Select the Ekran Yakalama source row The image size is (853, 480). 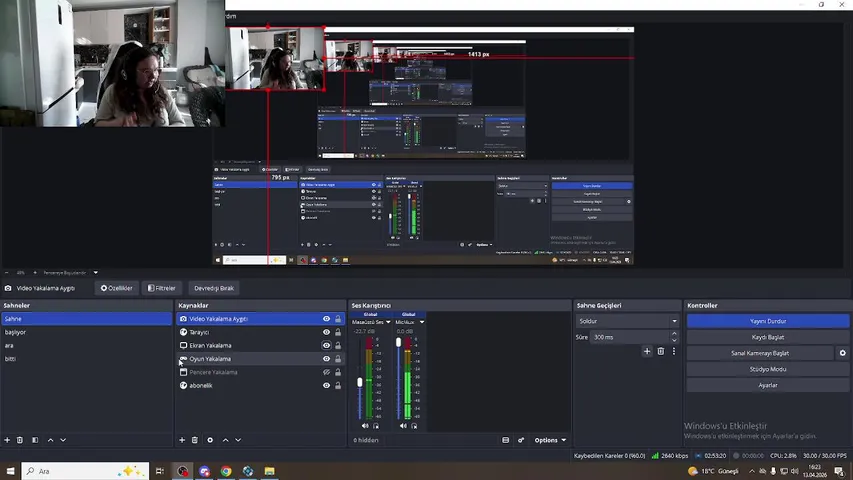coord(260,346)
